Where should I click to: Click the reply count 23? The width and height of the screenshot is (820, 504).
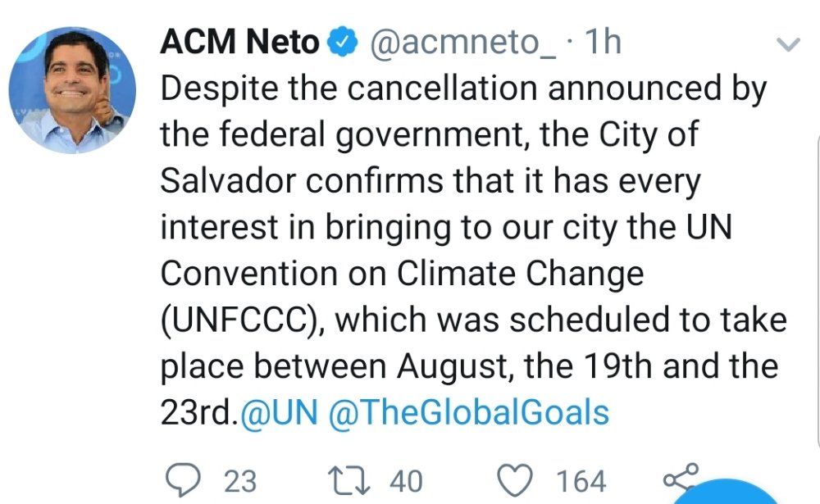[x=239, y=481]
